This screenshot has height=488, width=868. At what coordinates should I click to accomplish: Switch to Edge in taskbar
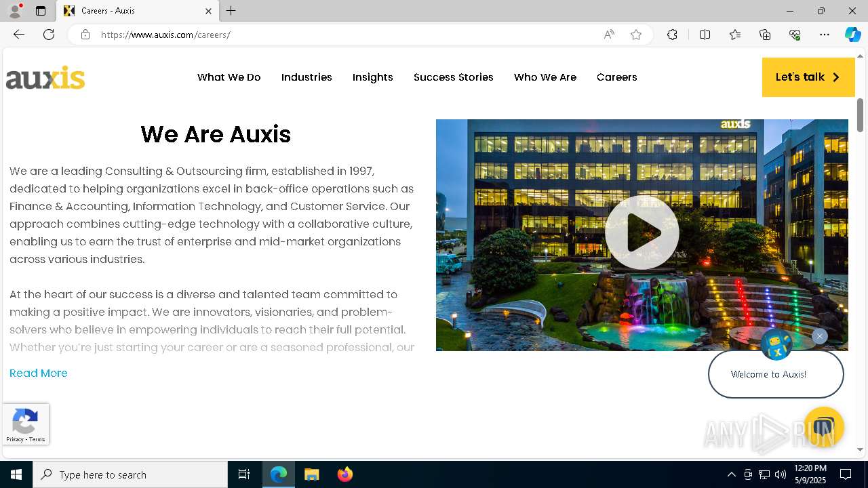coord(279,474)
